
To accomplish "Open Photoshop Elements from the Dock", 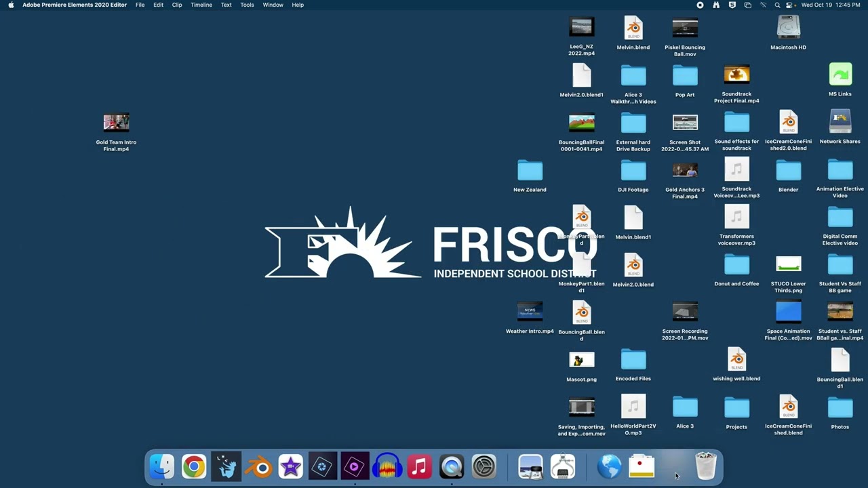I will 323,466.
